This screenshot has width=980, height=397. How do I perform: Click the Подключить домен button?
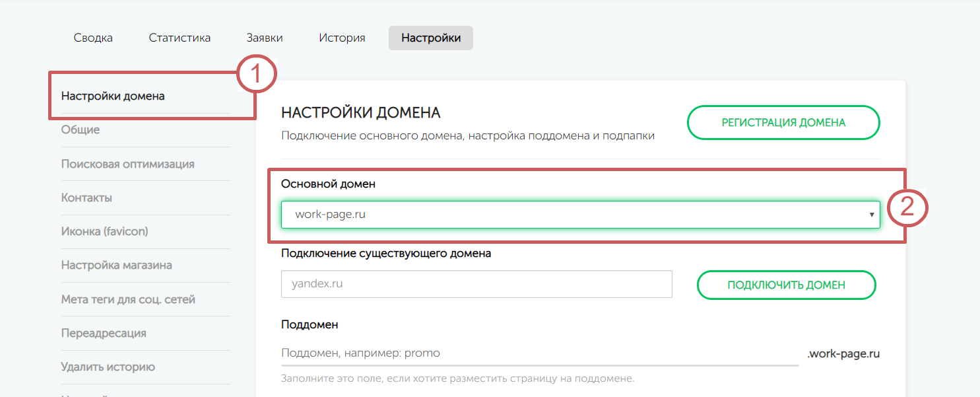(786, 285)
